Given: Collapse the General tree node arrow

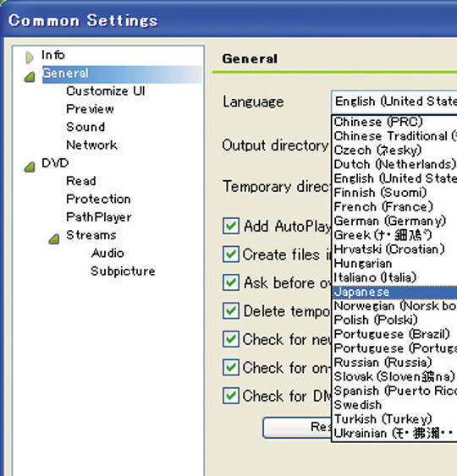Looking at the screenshot, I should click(29, 77).
